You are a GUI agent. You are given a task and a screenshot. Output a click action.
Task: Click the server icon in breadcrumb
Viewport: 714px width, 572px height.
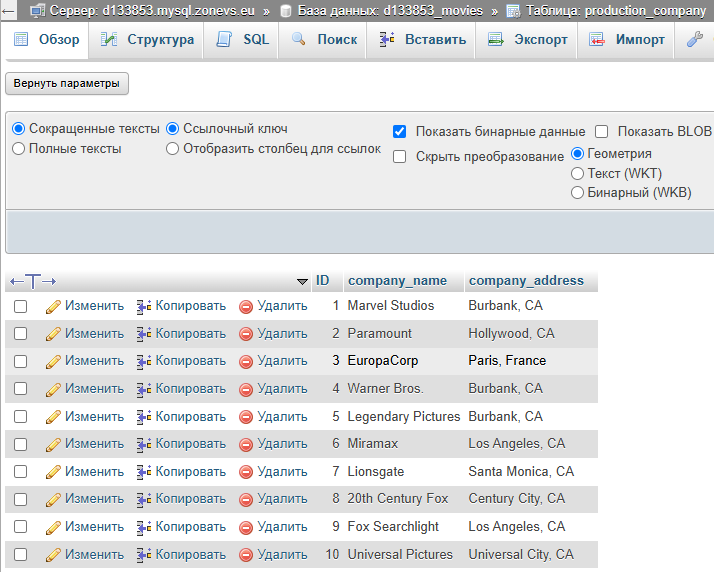pyautogui.click(x=37, y=10)
